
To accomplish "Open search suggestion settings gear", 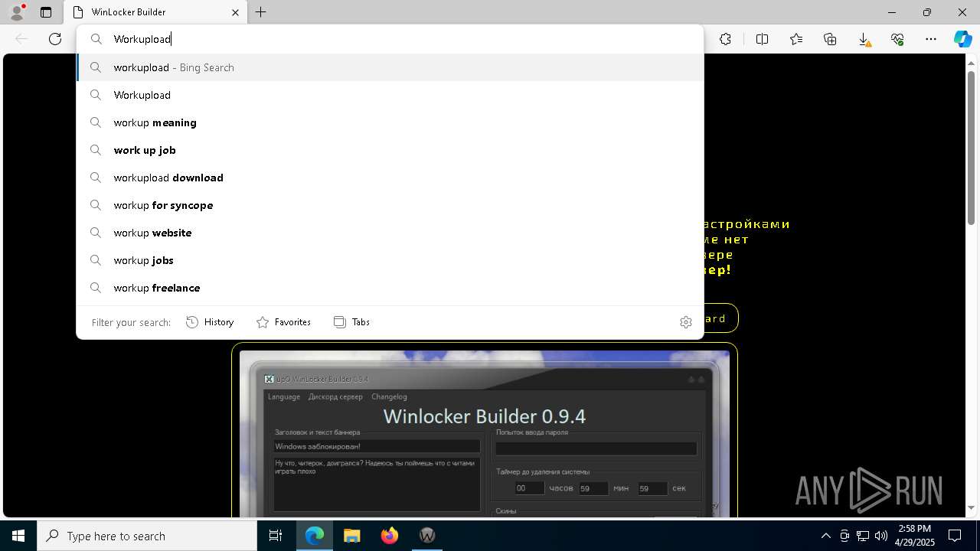I will point(686,322).
